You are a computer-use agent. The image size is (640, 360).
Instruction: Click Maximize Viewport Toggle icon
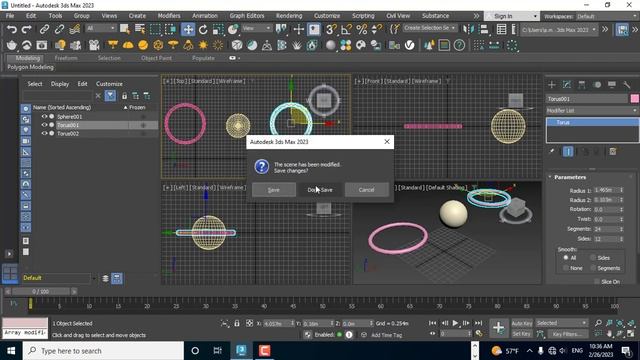click(x=631, y=334)
